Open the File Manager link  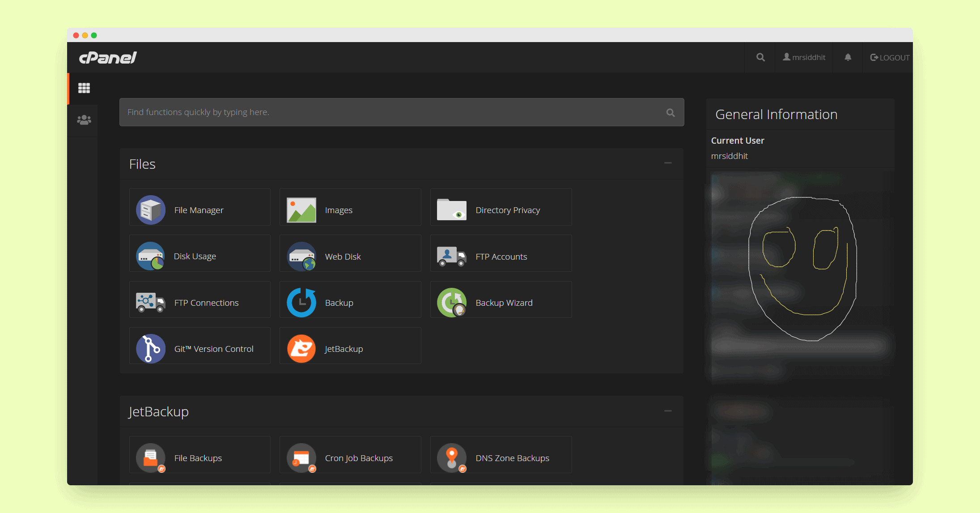199,210
